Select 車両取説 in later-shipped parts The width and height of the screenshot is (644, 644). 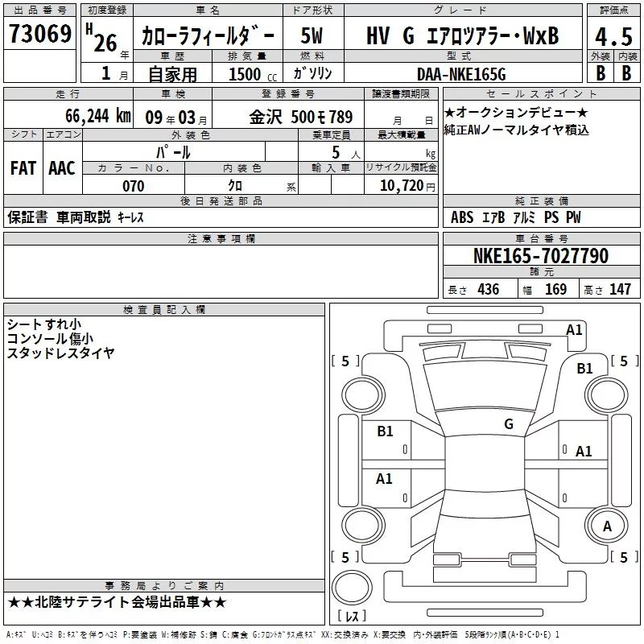tap(84, 217)
